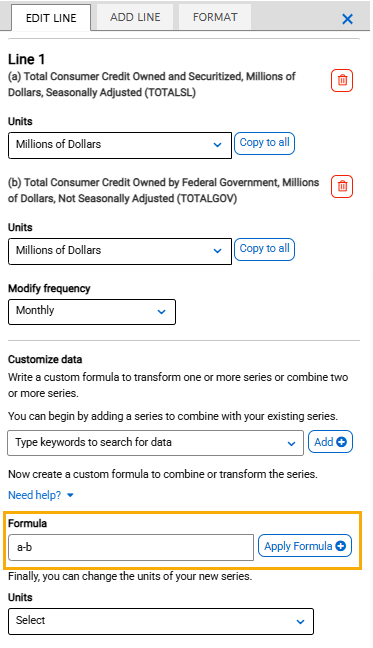Open Units dropdown for series (b)
Screen dimensions: 373x648
(x=120, y=251)
